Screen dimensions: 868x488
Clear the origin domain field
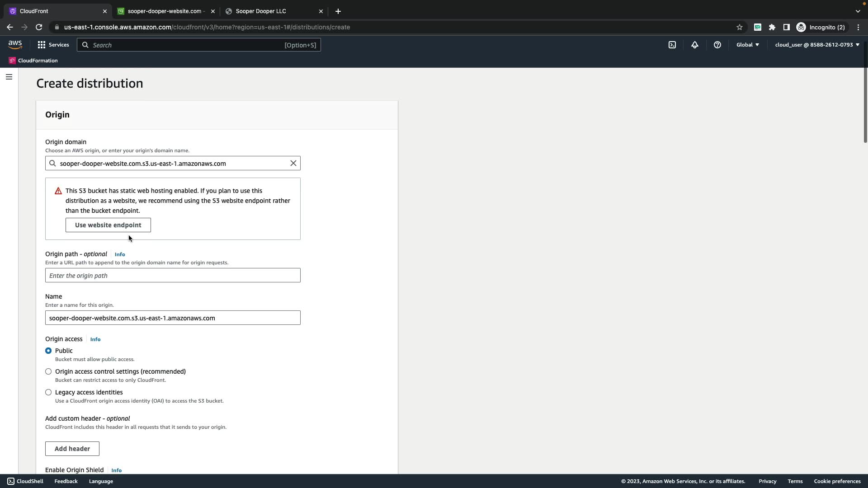click(293, 163)
